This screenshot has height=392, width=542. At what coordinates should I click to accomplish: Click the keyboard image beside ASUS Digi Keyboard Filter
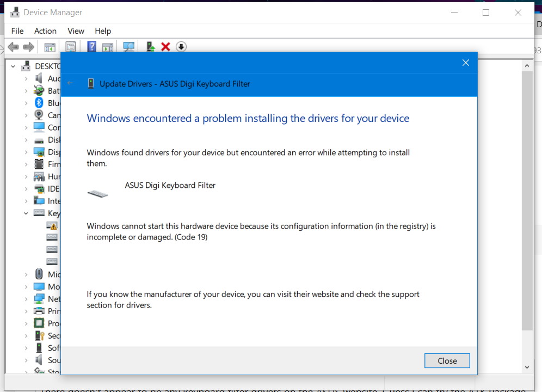[98, 193]
